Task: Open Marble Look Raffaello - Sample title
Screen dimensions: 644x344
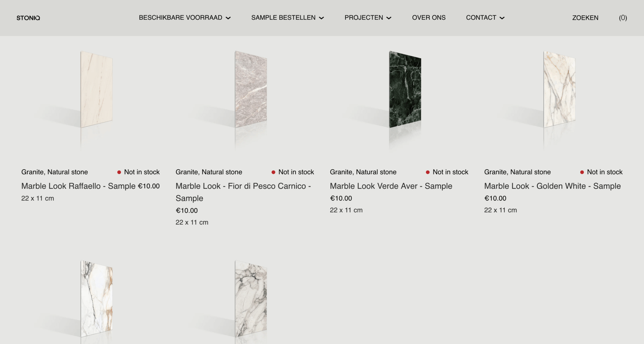Action: tap(78, 186)
